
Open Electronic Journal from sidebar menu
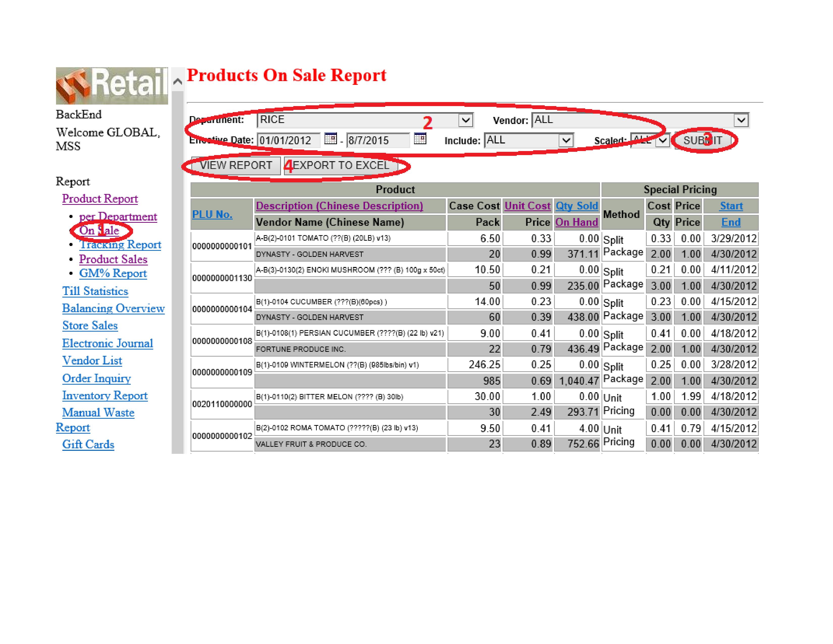(x=108, y=343)
